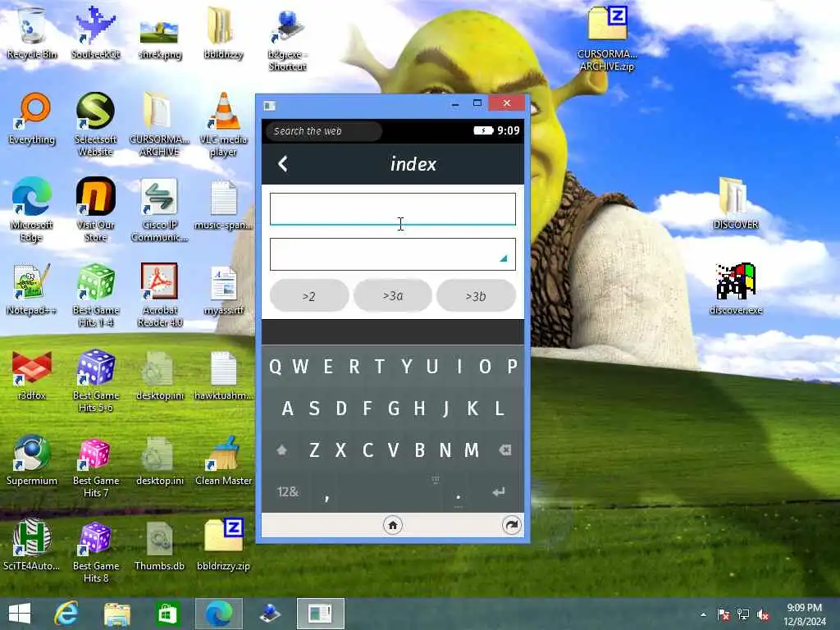Open Best Game Hits 8 icon
The image size is (840, 630).
coord(96,550)
